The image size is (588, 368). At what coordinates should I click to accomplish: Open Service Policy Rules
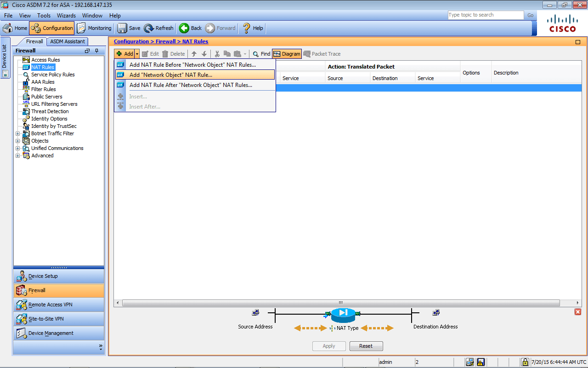[x=53, y=75]
